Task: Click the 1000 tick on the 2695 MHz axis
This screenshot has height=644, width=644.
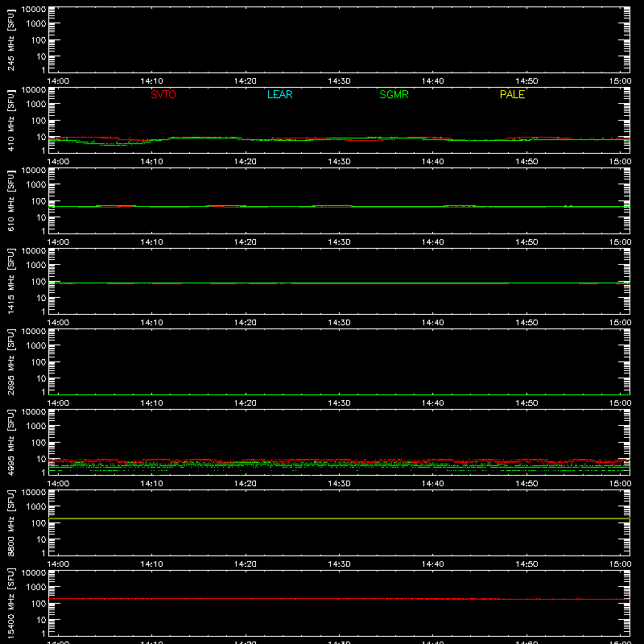Action: coord(36,346)
